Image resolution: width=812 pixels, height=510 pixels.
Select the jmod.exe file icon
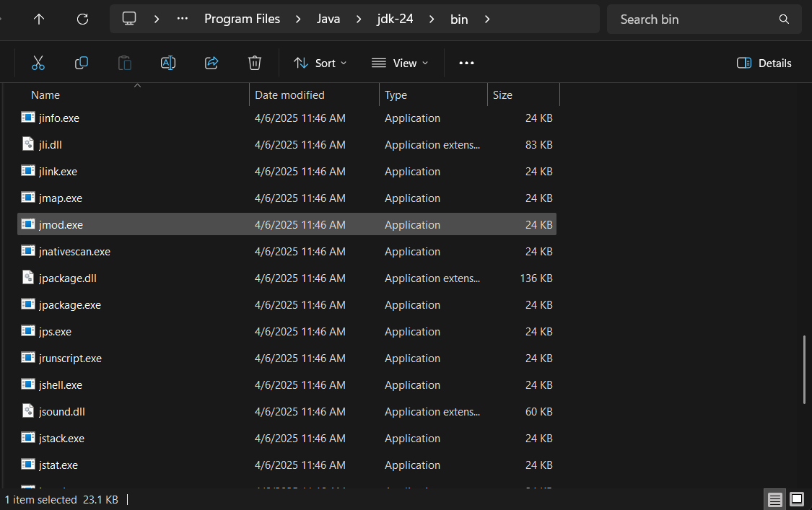pyautogui.click(x=28, y=224)
